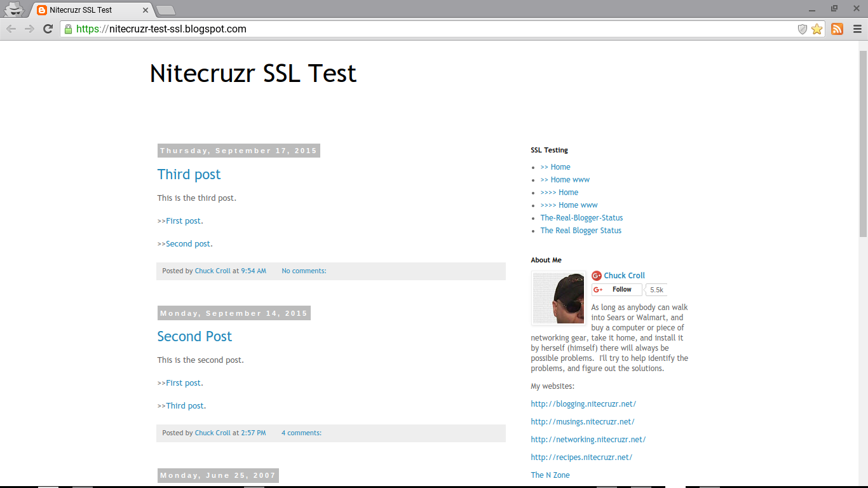
Task: Click the bookmark star in the address bar
Action: click(x=817, y=29)
